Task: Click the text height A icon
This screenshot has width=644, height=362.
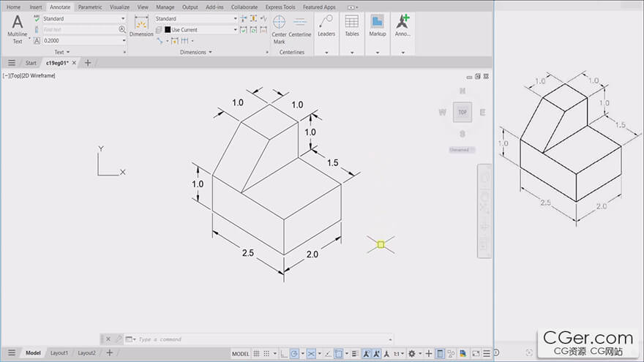Action: click(37, 41)
